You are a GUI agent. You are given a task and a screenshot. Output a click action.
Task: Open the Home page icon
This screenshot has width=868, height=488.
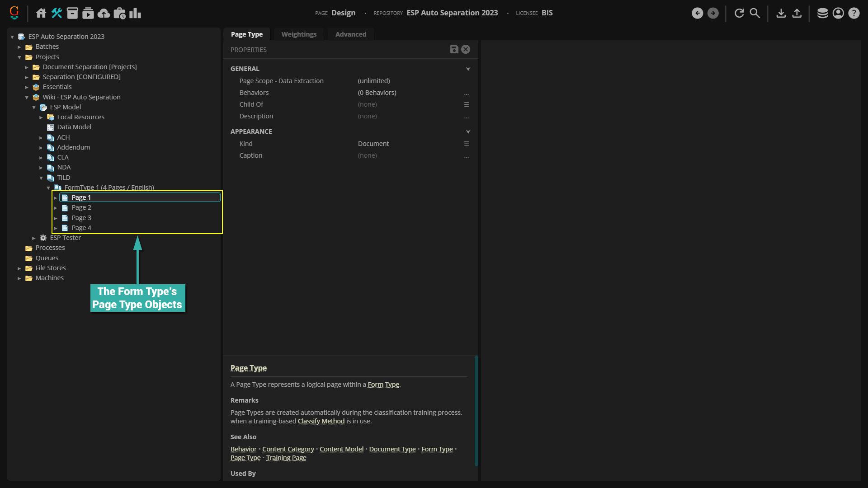(41, 13)
